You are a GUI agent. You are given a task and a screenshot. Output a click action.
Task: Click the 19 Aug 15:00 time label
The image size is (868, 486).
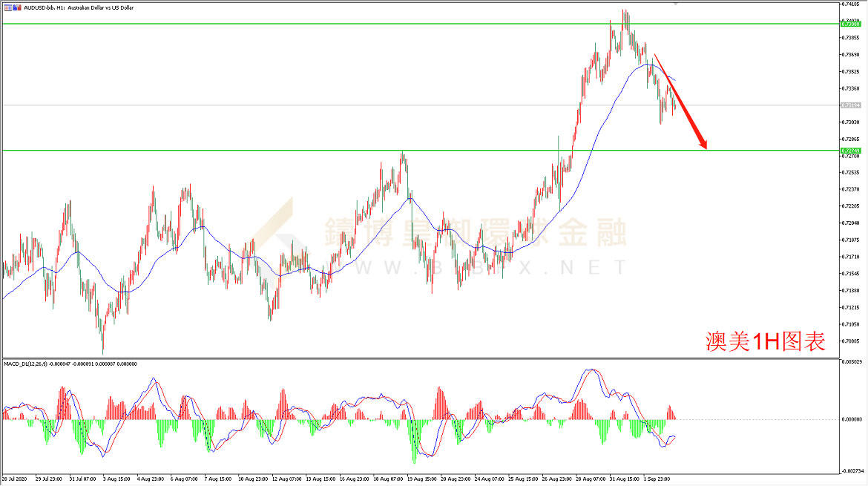pyautogui.click(x=421, y=480)
